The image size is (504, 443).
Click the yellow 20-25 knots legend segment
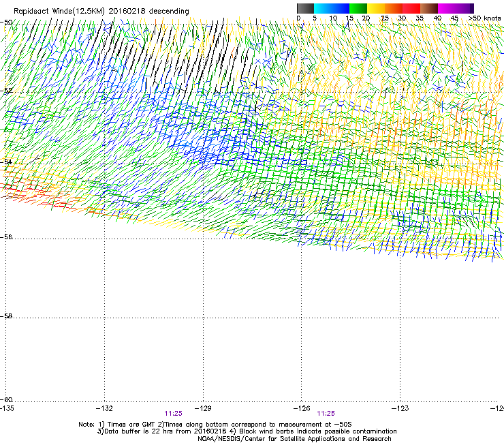(376, 8)
